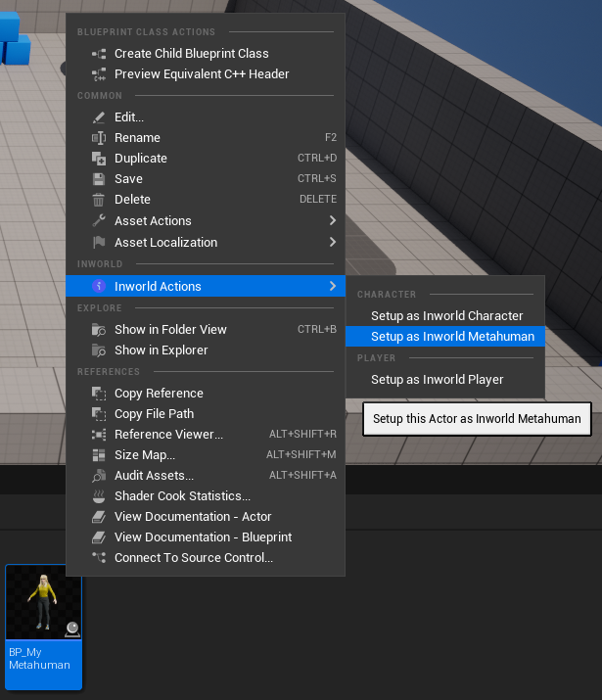Screen dimensions: 602x700
Task: Click the trash can Delete icon
Action: click(x=99, y=200)
